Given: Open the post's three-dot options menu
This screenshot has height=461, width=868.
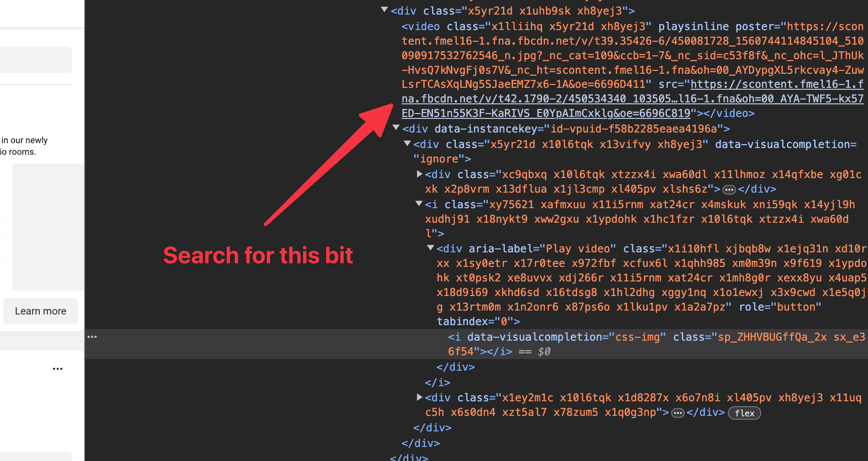Looking at the screenshot, I should point(57,368).
